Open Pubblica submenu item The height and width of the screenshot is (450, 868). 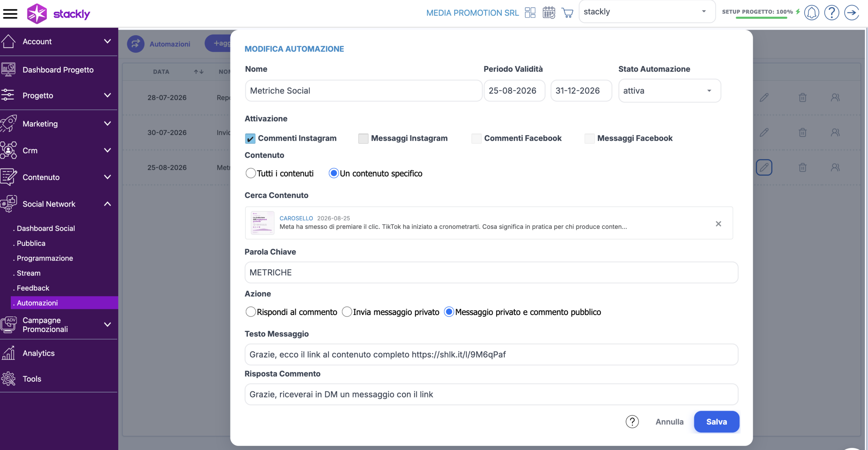[31, 243]
